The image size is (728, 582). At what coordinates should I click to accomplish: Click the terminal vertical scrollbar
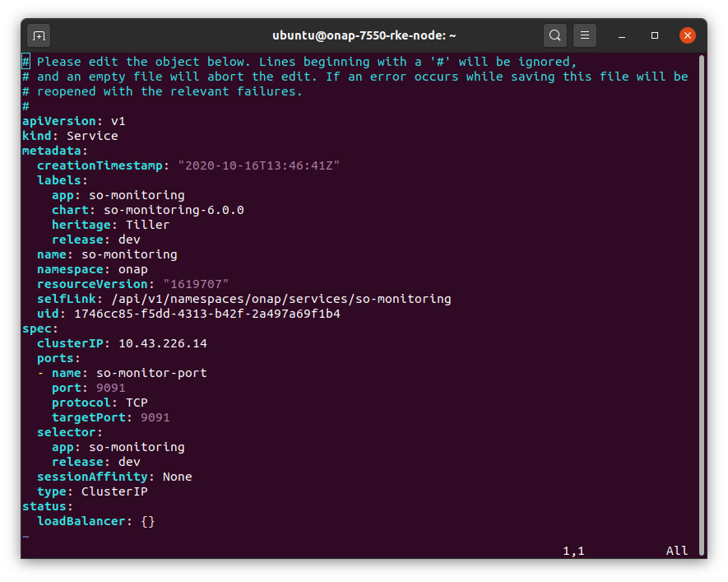click(x=702, y=305)
